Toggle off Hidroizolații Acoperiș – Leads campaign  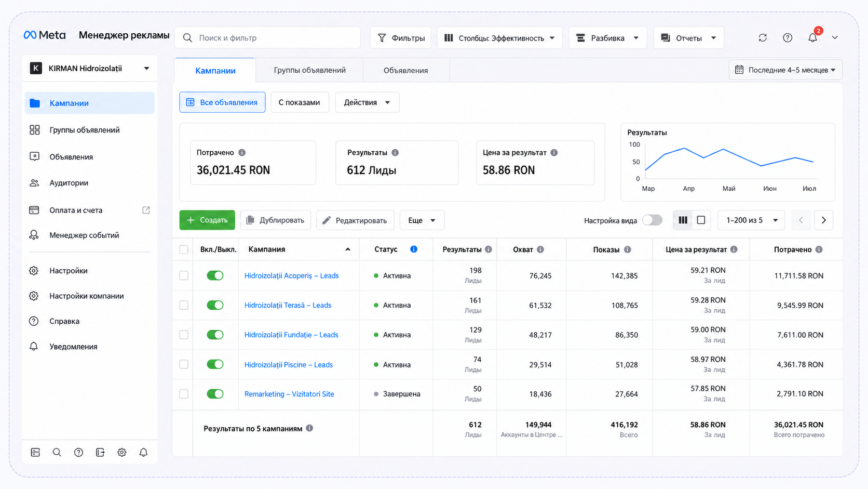pos(215,275)
